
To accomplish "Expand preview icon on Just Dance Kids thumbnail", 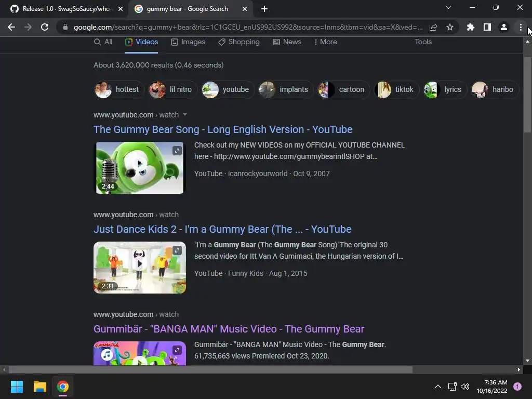I will point(177,250).
